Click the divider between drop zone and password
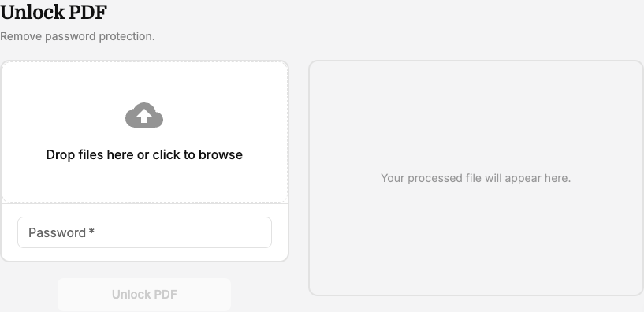The width and height of the screenshot is (644, 312). 144,203
